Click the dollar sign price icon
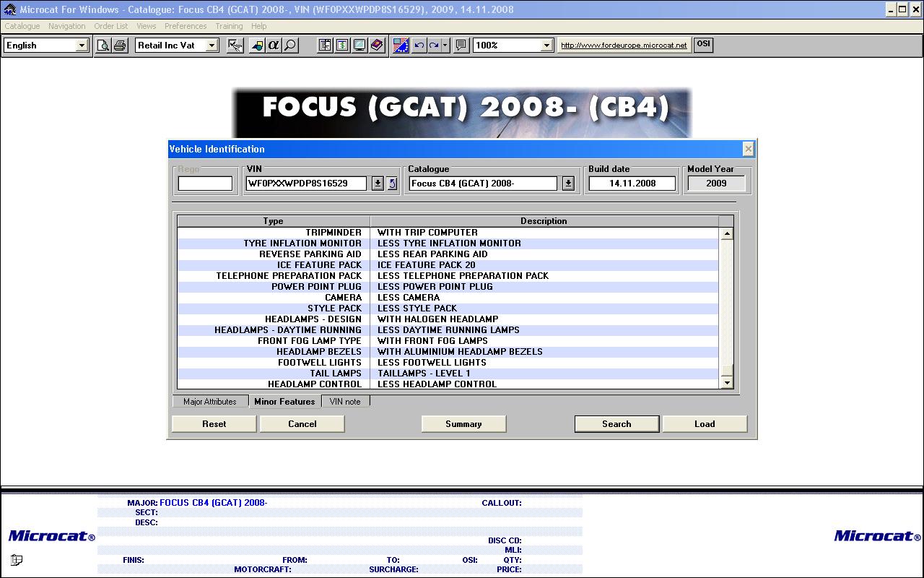The width and height of the screenshot is (924, 578). (x=342, y=45)
